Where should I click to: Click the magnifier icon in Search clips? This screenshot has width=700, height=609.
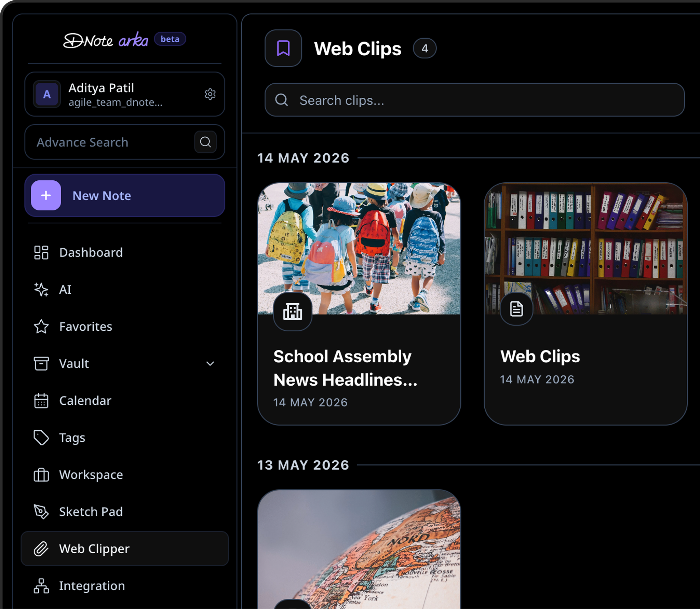pyautogui.click(x=282, y=100)
